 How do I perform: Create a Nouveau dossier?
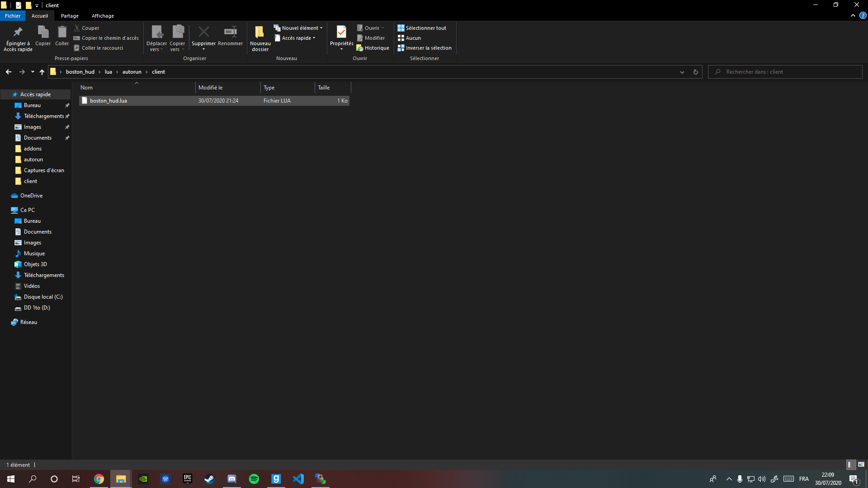pos(260,38)
